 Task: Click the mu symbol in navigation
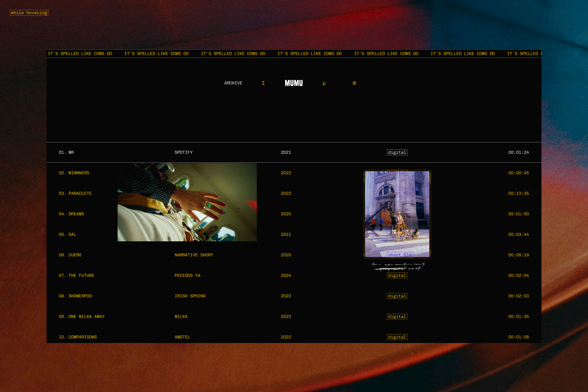click(324, 83)
